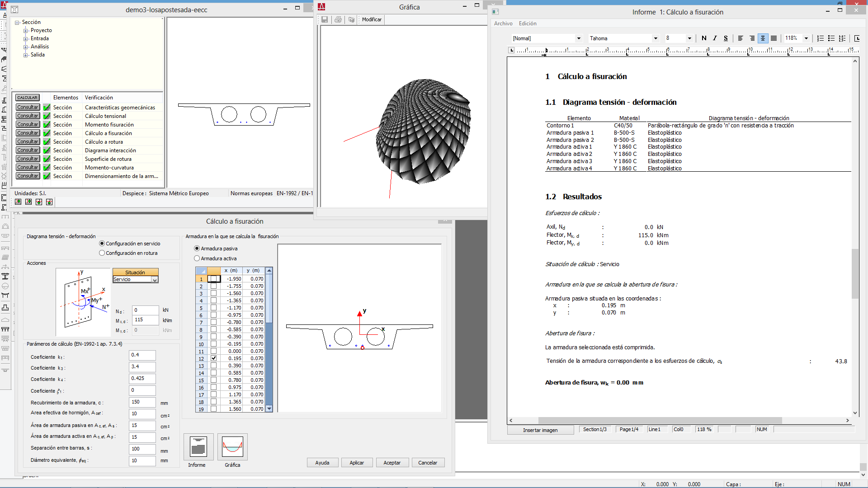Toggle bold (N) formatting in report
Screen dimensions: 868x488
[x=704, y=38]
